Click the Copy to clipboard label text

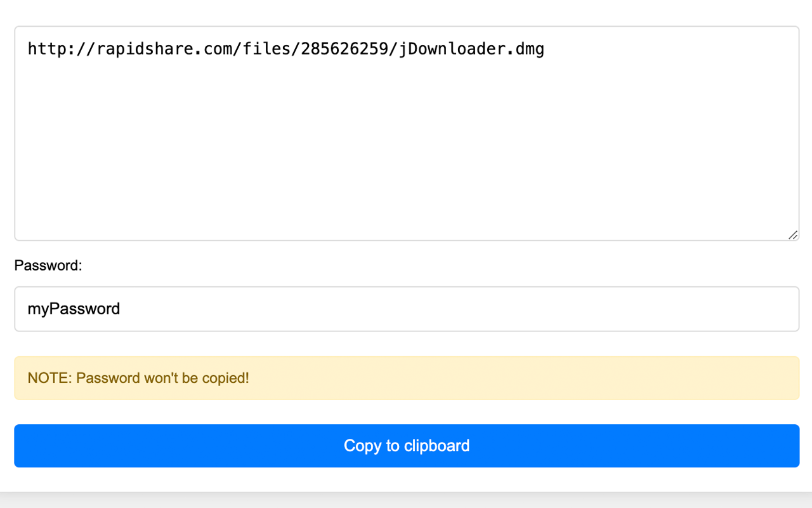click(406, 445)
